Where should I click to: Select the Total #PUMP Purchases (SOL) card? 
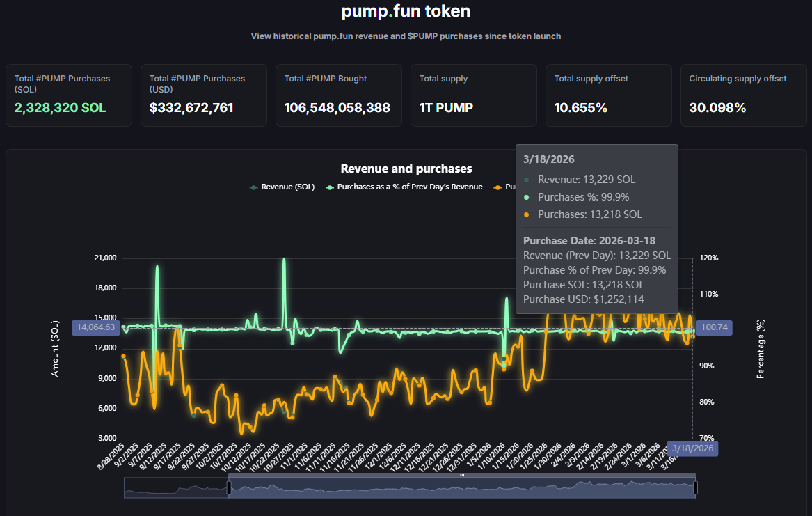(x=68, y=95)
